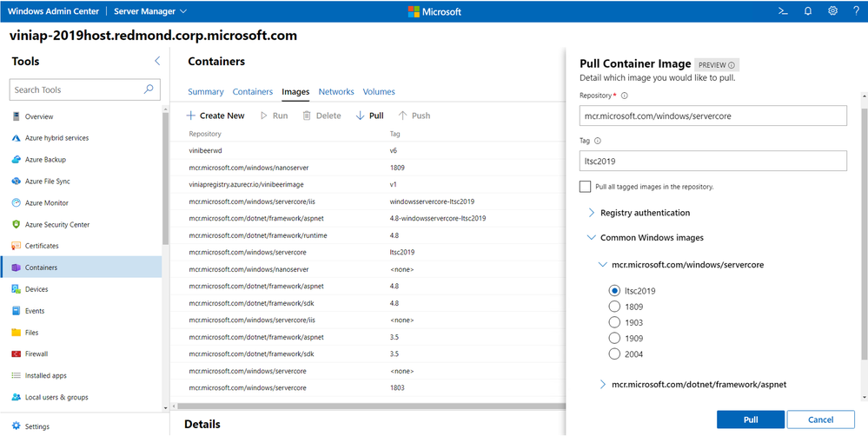Select the 1909 radio option
868x436 pixels.
pos(614,338)
